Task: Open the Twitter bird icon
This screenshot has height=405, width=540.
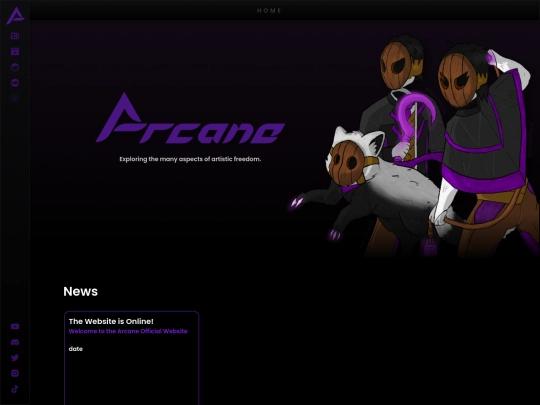Action: [15, 358]
